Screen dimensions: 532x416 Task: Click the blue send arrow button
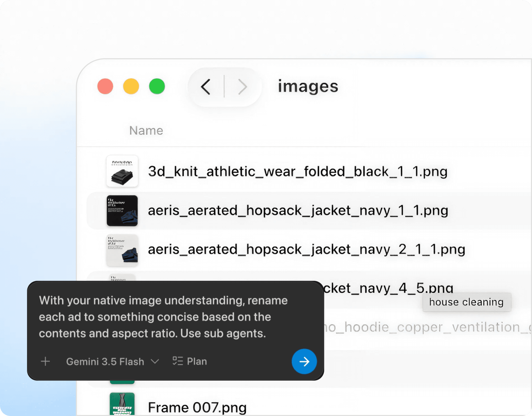(x=304, y=361)
